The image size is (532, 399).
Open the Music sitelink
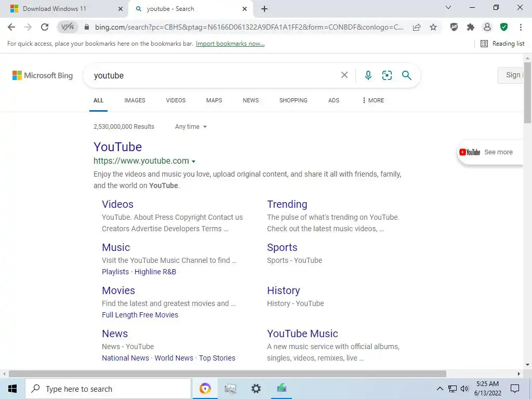click(116, 247)
